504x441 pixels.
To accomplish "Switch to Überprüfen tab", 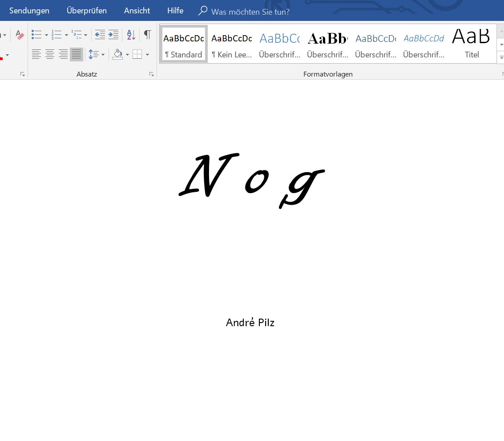I will (87, 11).
